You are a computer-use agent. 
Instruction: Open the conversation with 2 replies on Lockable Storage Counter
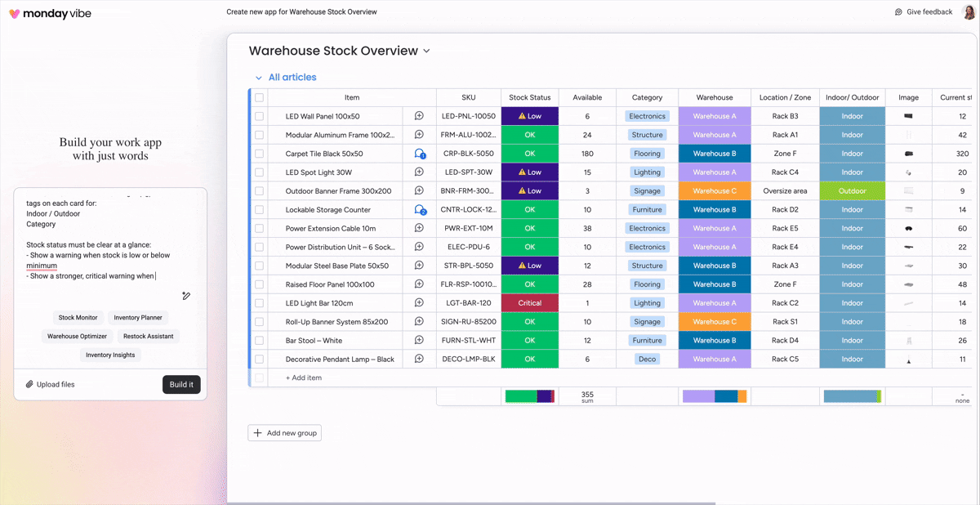click(x=420, y=209)
